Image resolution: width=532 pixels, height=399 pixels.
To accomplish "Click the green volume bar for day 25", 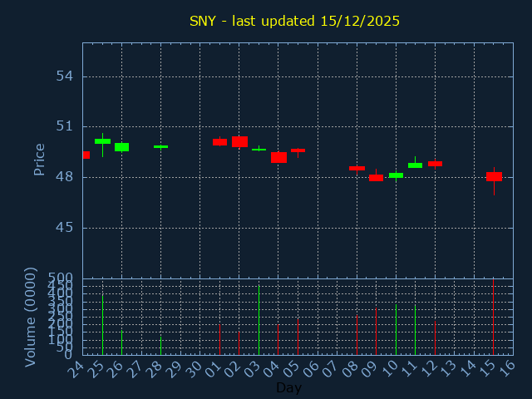I will click(102, 325).
